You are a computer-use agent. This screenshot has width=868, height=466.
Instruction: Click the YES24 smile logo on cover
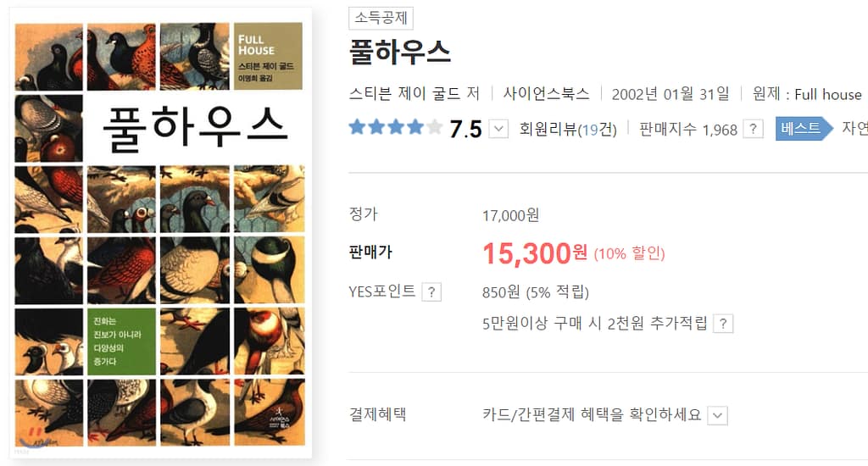(36, 437)
